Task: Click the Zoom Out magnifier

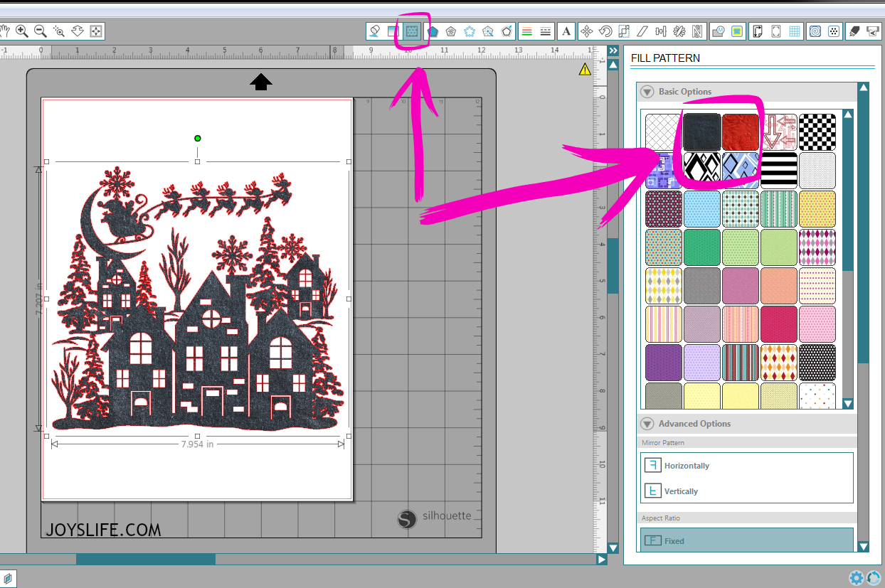Action: 41,31
